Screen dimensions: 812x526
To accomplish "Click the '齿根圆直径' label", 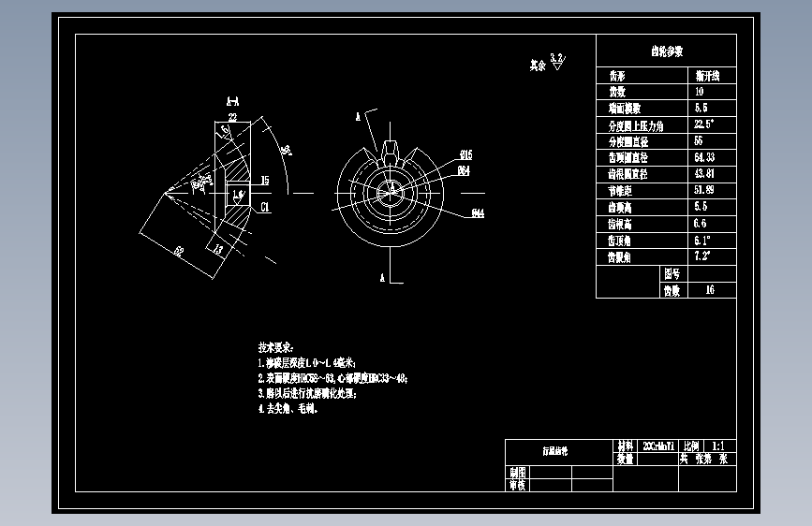I will click(x=627, y=174).
